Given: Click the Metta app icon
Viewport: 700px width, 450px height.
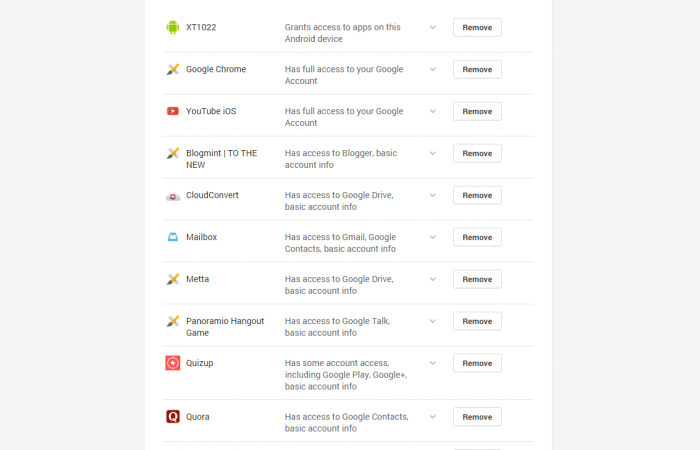Looking at the screenshot, I should [x=173, y=279].
